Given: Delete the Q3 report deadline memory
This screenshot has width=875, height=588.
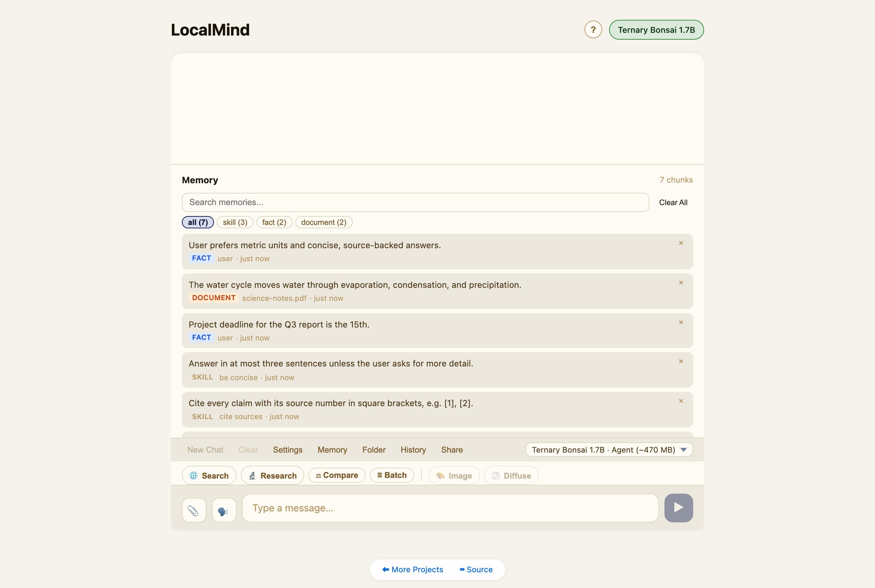Looking at the screenshot, I should point(681,322).
